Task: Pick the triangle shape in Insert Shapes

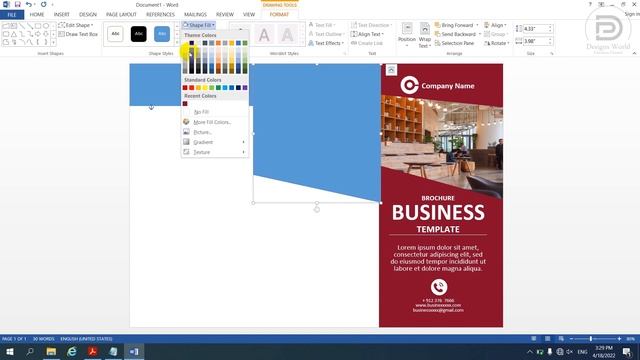Action: (13, 34)
